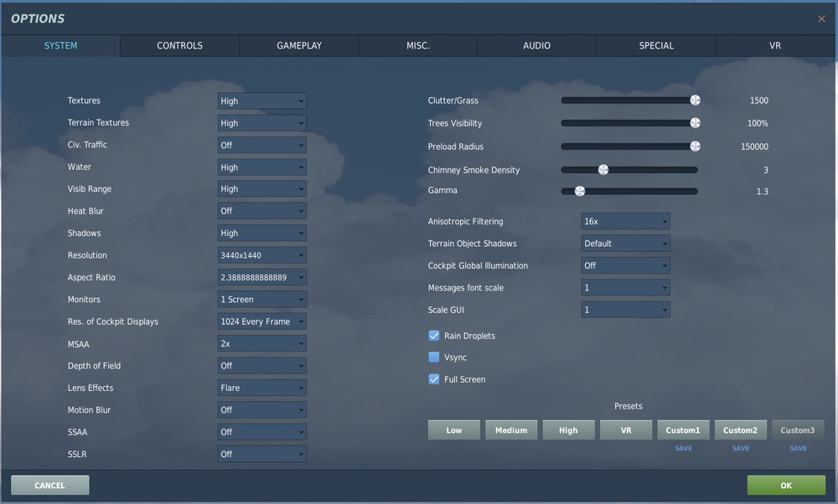The image size is (838, 504).
Task: Confirm settings with the OK button
Action: [785, 485]
